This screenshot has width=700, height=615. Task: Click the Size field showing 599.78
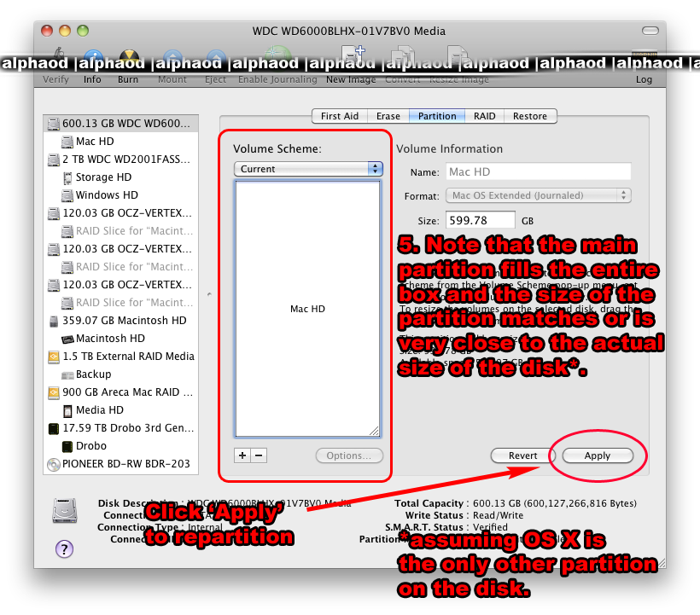tap(481, 220)
